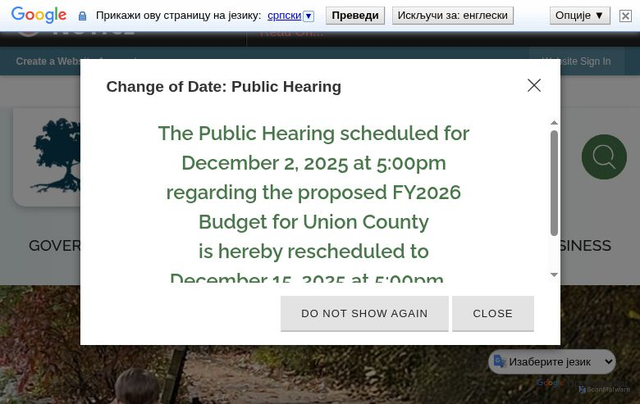Click scroll down arrow in dialog
This screenshot has height=404, width=640.
[554, 275]
